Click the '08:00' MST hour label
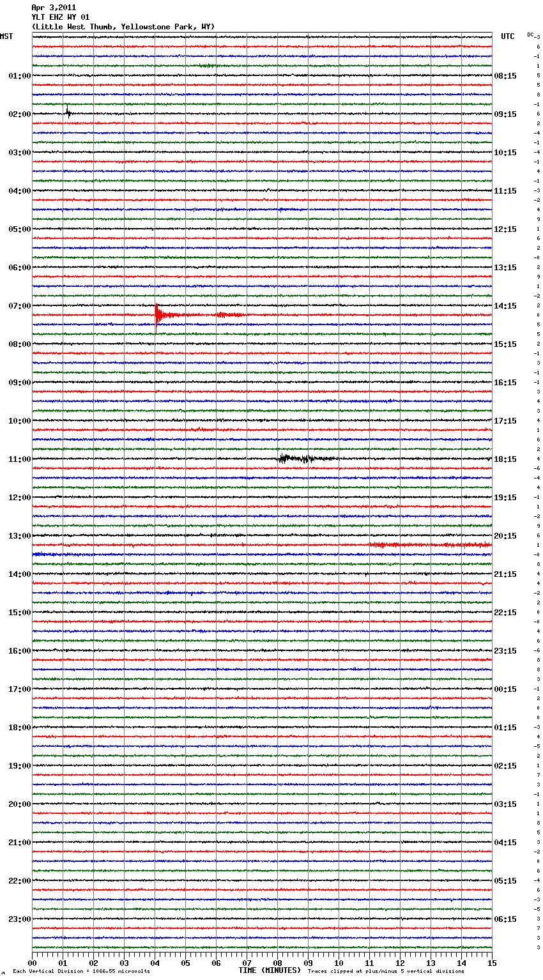 (19, 344)
